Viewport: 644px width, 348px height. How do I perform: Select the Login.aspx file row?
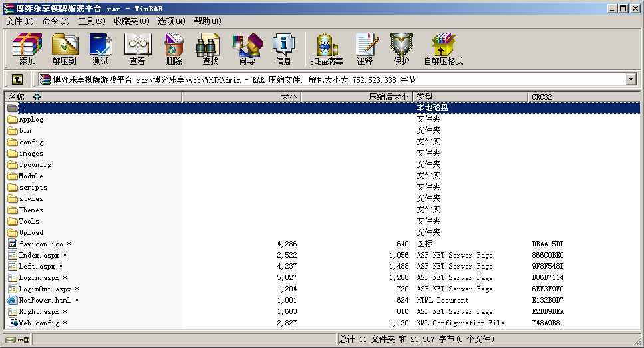(39, 277)
